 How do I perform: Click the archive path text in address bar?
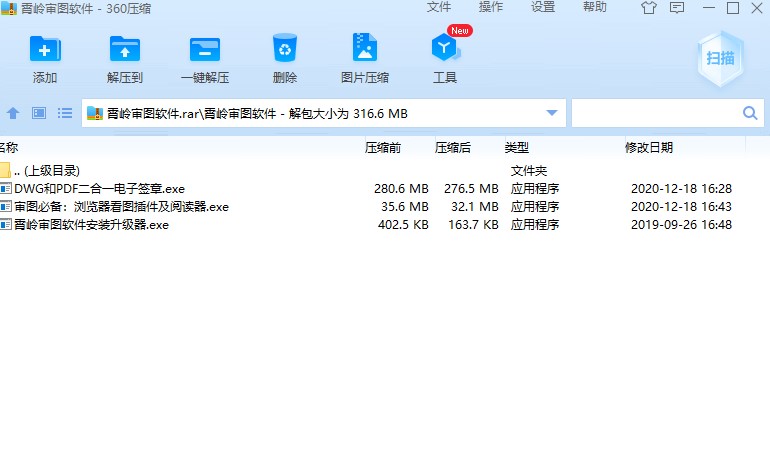(x=257, y=113)
